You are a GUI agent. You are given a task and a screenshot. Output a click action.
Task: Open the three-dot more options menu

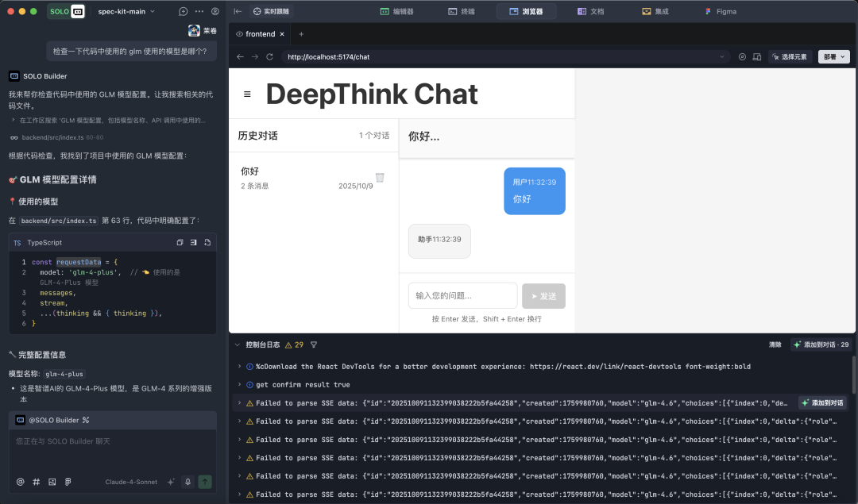tap(199, 11)
